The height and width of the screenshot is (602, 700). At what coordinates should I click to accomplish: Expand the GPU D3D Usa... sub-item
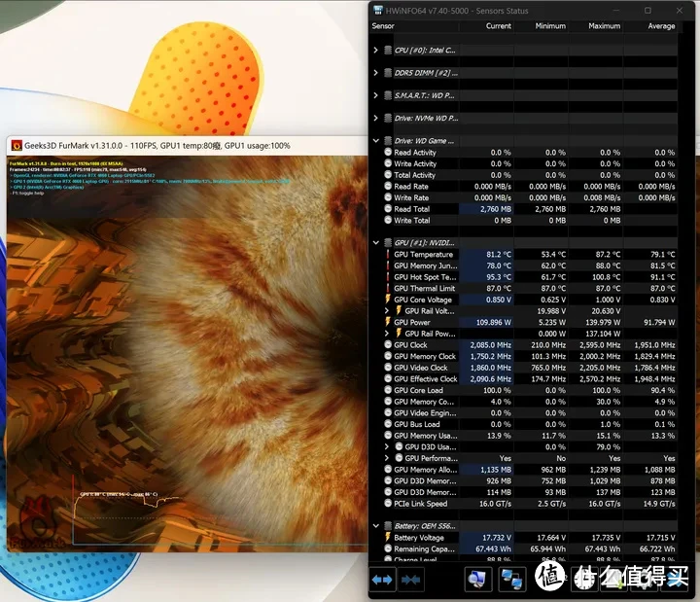click(x=387, y=446)
